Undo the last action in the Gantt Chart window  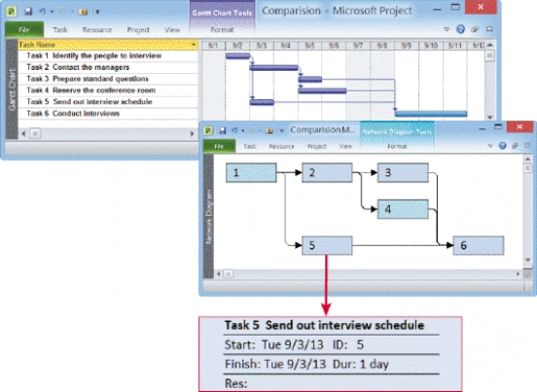tap(43, 12)
